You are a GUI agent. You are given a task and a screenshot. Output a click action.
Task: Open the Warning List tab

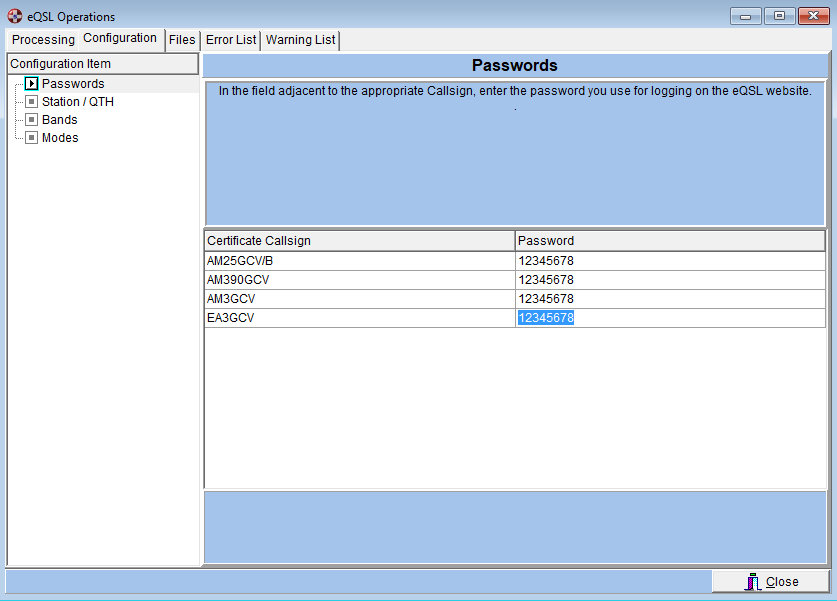click(300, 40)
